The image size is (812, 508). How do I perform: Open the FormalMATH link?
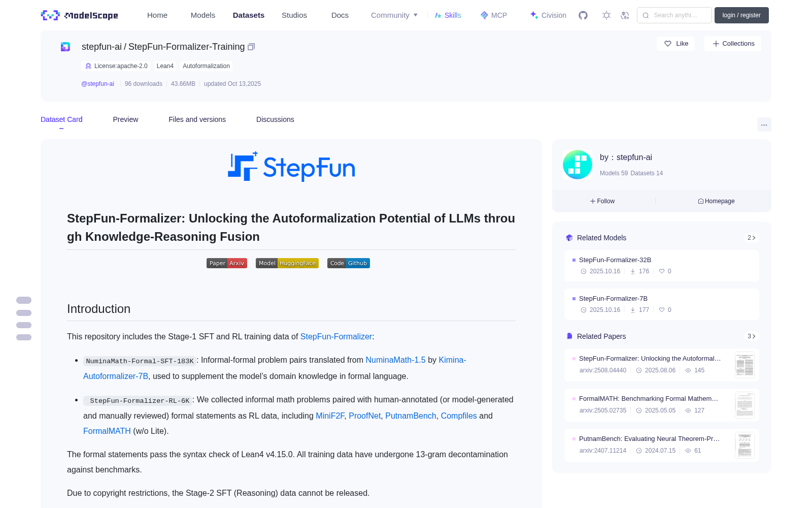107,431
